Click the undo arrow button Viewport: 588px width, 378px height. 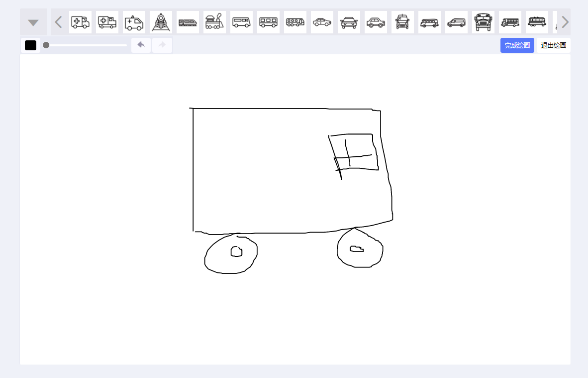click(141, 45)
